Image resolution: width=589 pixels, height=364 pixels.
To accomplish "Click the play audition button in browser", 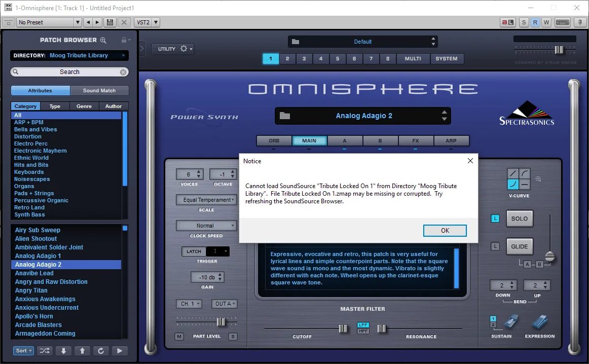I will tap(120, 351).
